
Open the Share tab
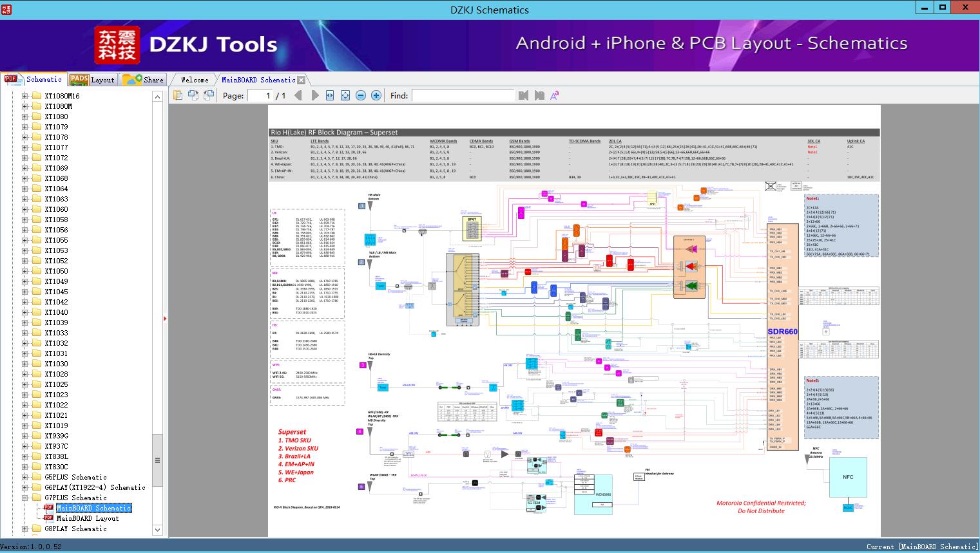pyautogui.click(x=143, y=79)
